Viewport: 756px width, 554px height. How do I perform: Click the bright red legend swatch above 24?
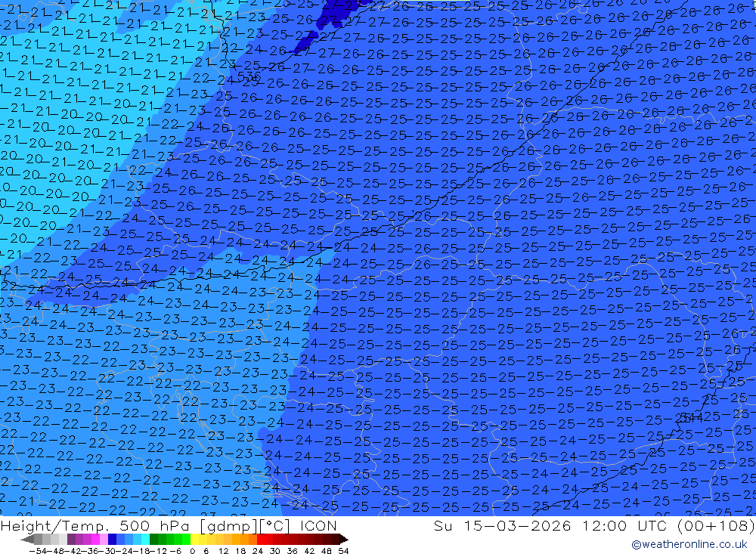coord(261,539)
